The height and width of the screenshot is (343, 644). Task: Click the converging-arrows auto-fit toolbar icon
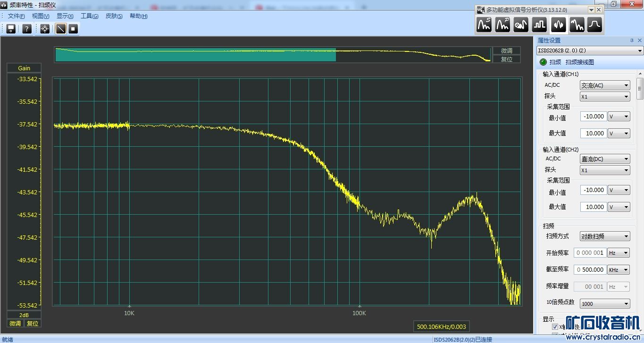click(x=45, y=29)
